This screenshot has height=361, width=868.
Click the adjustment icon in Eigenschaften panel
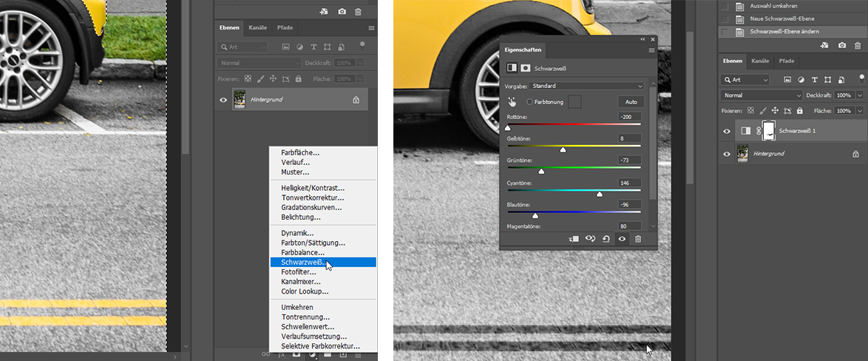(x=512, y=67)
